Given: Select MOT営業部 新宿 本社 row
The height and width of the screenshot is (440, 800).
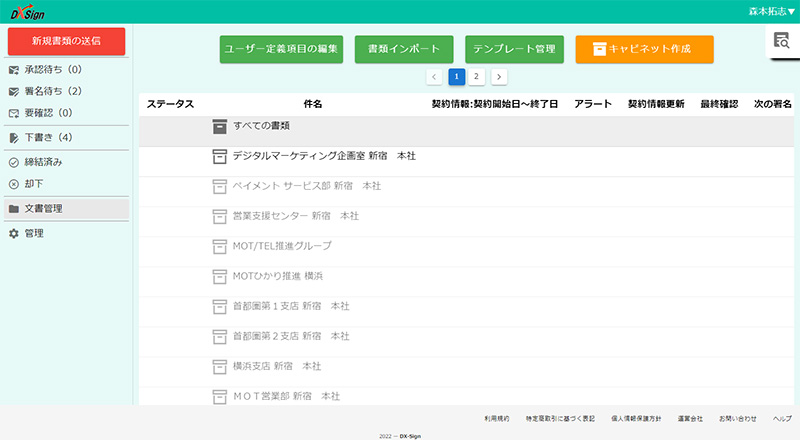Looking at the screenshot, I should click(x=466, y=397).
